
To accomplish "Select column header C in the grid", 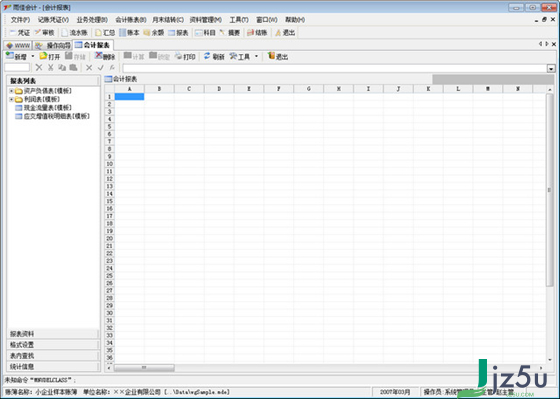I will (x=189, y=89).
